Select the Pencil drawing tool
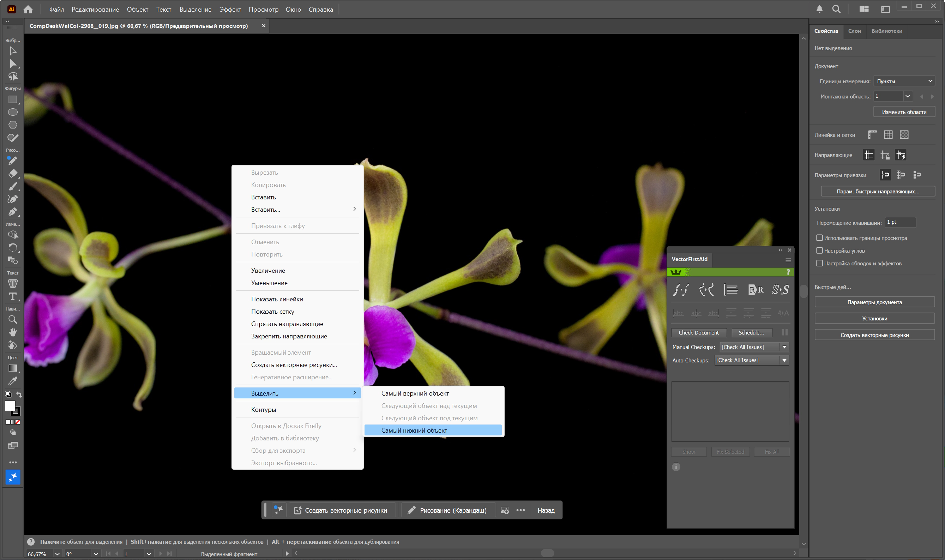Viewport: 945px width, 560px height. pyautogui.click(x=13, y=161)
